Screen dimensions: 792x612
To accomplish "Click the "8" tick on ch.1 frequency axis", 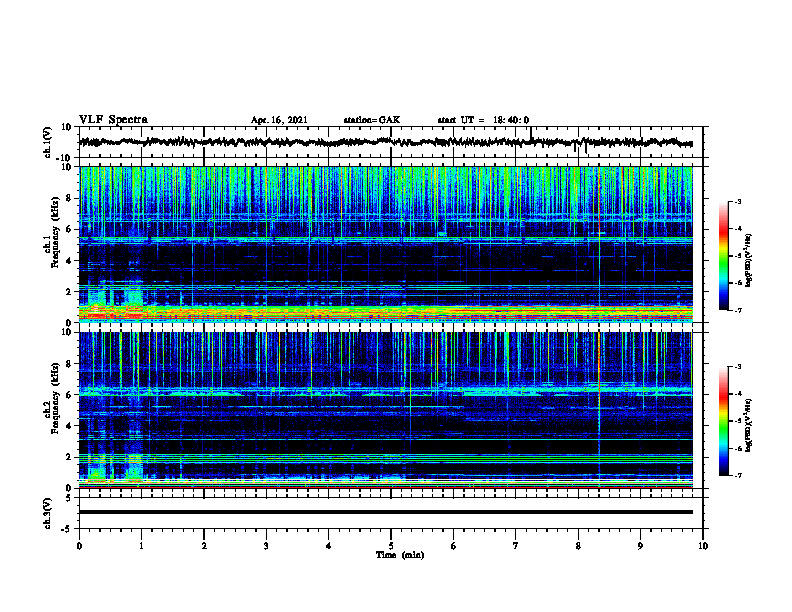I will pos(69,198).
